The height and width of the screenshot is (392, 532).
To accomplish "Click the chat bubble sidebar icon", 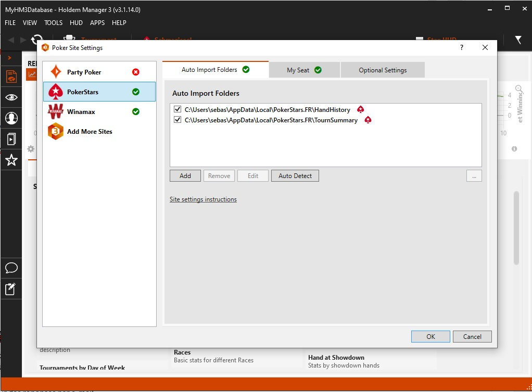I will coord(11,268).
